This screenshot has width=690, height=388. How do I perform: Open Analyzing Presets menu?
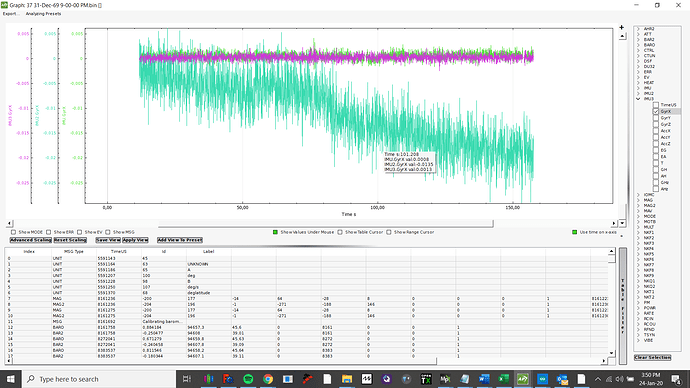click(x=43, y=14)
